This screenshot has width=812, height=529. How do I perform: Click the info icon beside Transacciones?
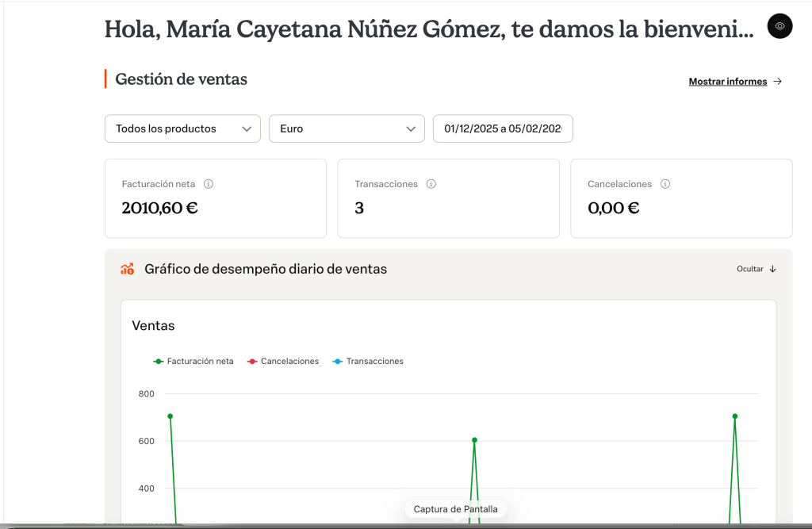click(431, 184)
